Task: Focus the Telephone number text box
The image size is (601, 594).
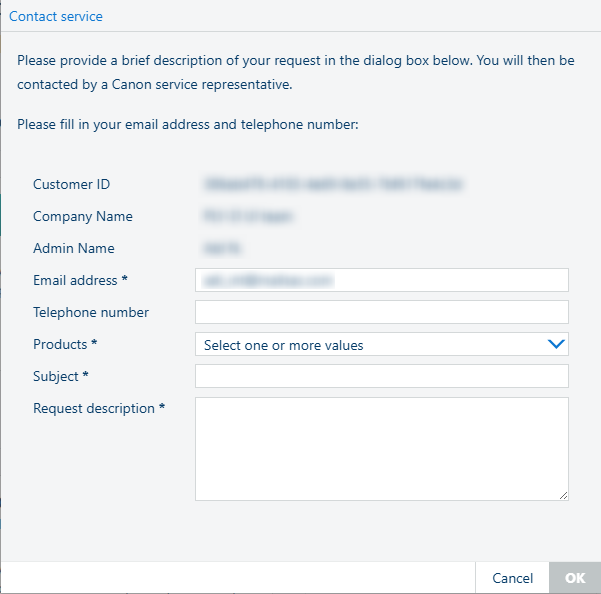Action: [x=382, y=312]
